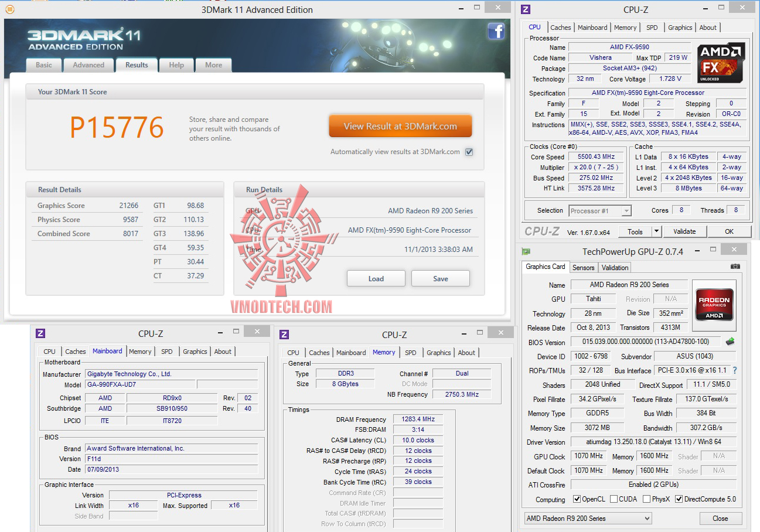Click the OK button in CPU-Z
This screenshot has width=760, height=532.
tap(729, 231)
